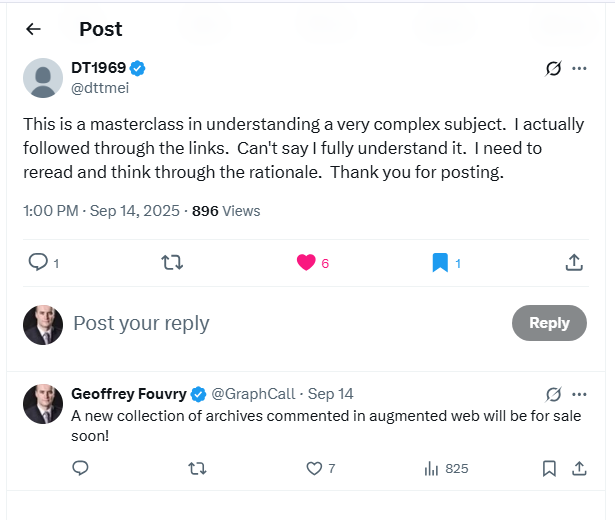The width and height of the screenshot is (615, 520).
Task: Open the Grok icon on DT1969's post
Action: 553,68
